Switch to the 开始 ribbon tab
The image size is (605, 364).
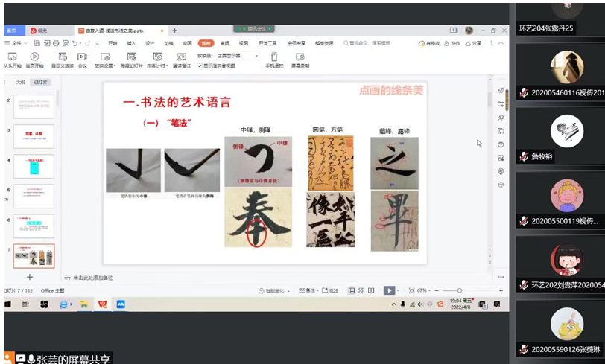click(113, 43)
